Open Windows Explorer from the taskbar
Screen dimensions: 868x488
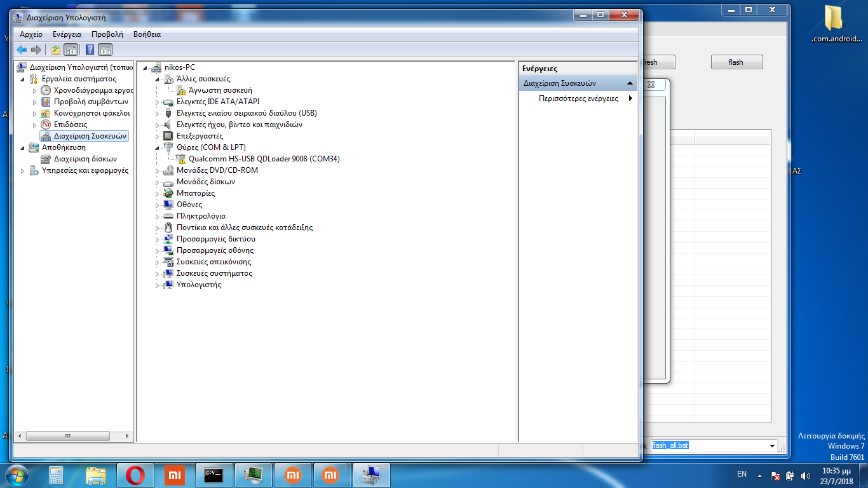point(96,475)
